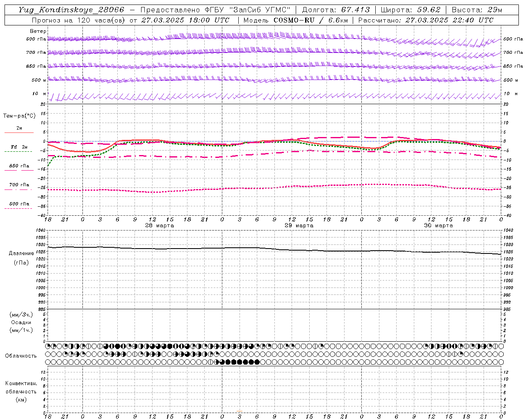Click the (мм/1ч.) precipitation unit label
This screenshot has width=525, height=420.
pos(21,330)
